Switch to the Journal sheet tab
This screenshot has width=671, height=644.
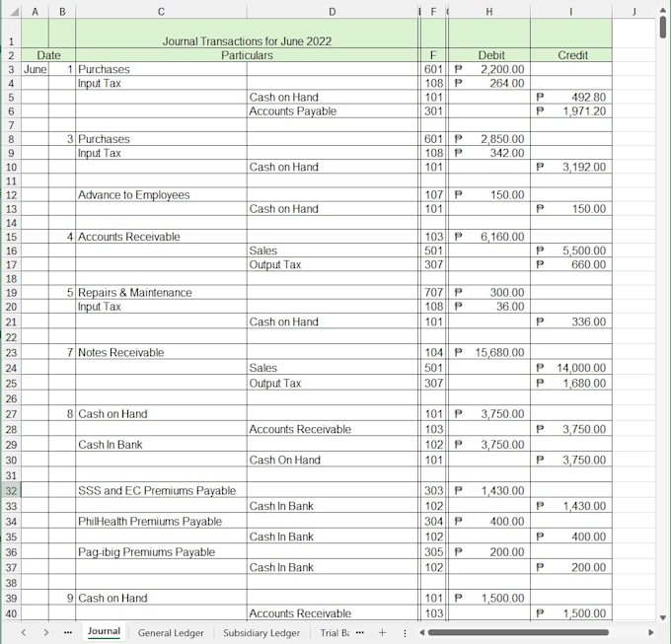pyautogui.click(x=104, y=631)
